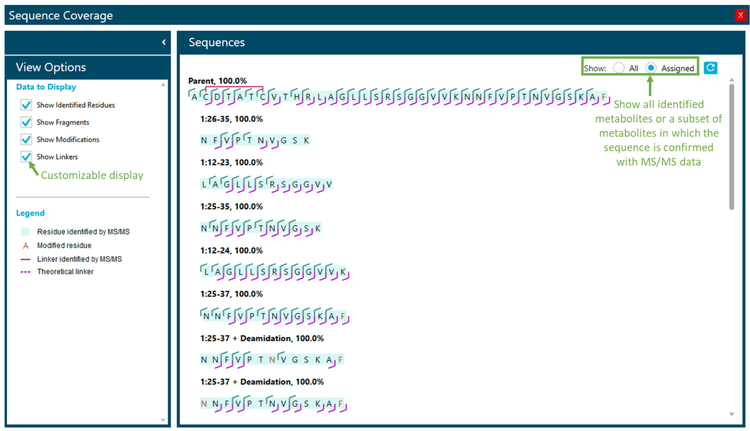Click the 1:12-23, 100.0% sequence heading
Viewport: 750px width, 431px height.
[x=231, y=162]
